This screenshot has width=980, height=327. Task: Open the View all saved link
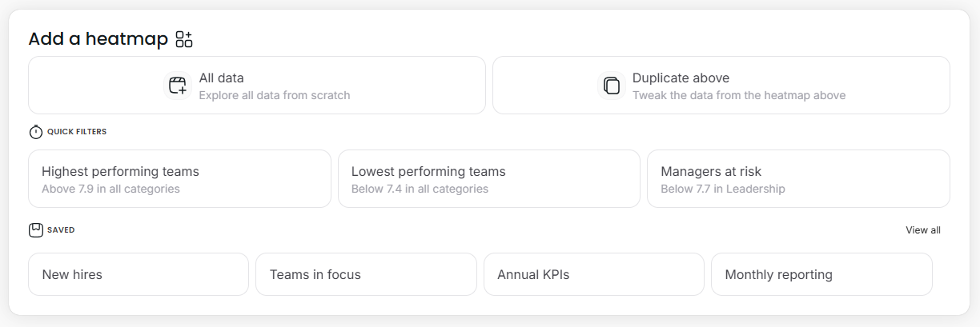point(922,230)
